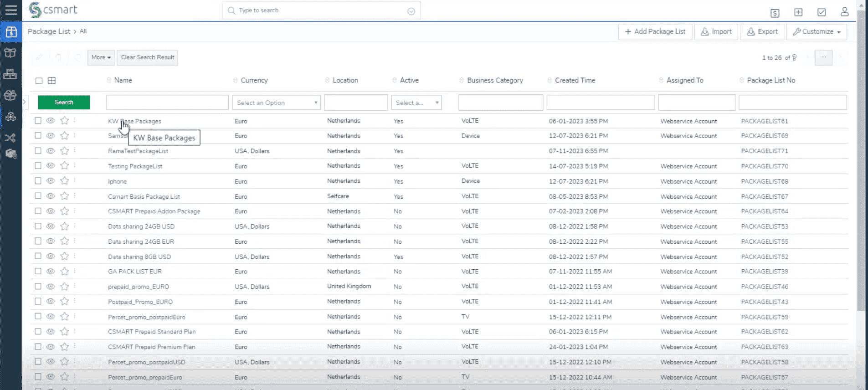Viewport: 868px width, 390px height.
Task: Click the Assigned To filter input field
Action: 697,103
